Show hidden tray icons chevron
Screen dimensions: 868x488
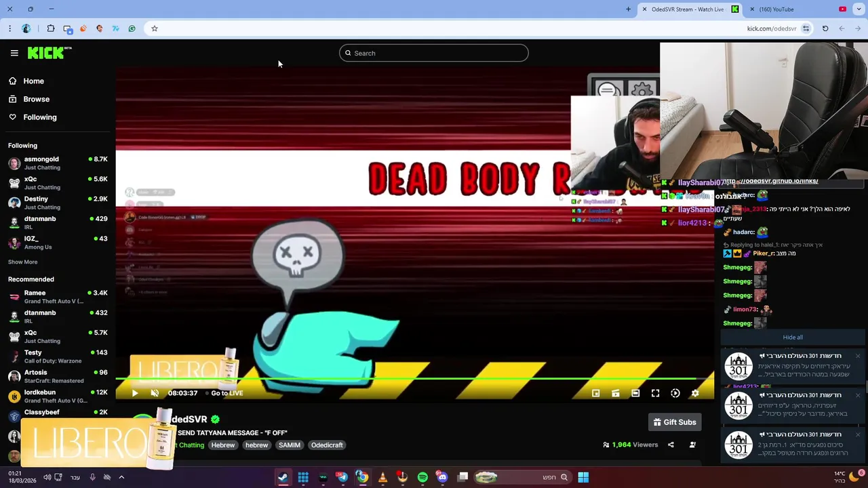(x=122, y=477)
